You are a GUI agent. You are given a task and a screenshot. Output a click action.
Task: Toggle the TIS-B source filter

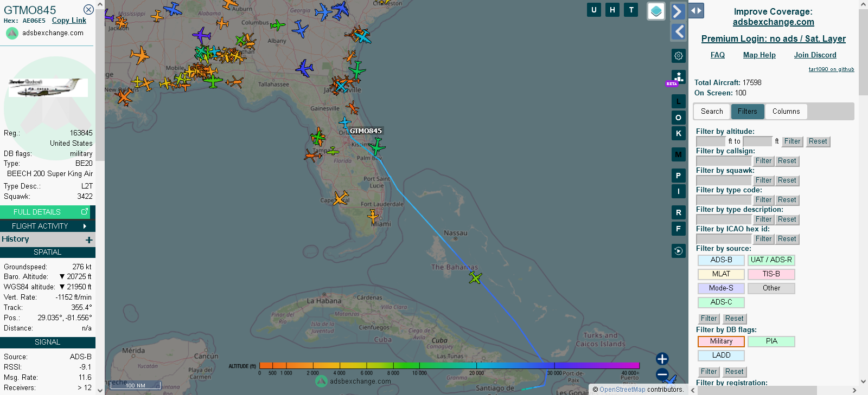[771, 274]
